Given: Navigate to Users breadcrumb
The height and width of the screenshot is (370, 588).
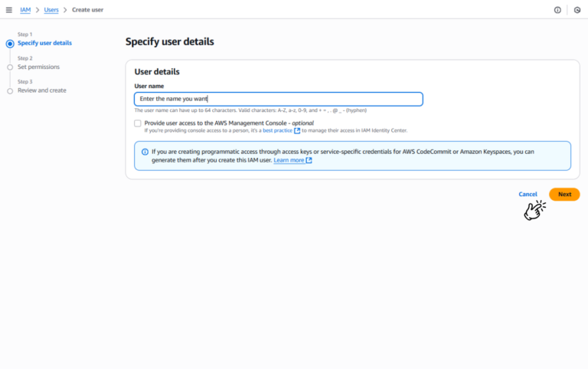Looking at the screenshot, I should pos(51,10).
